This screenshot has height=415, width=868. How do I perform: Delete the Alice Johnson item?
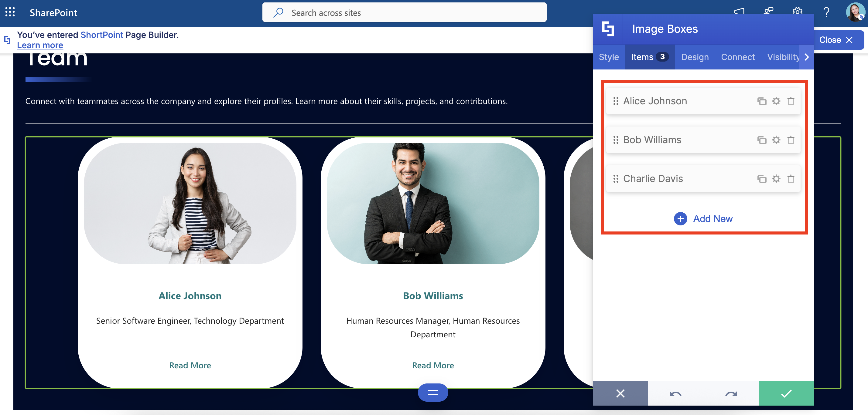791,101
